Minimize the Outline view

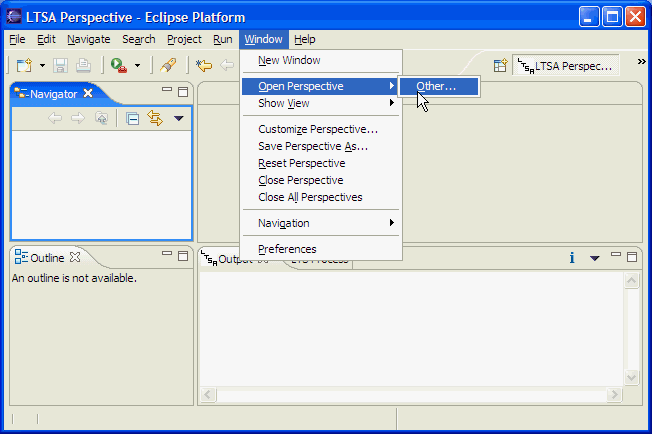pyautogui.click(x=167, y=253)
